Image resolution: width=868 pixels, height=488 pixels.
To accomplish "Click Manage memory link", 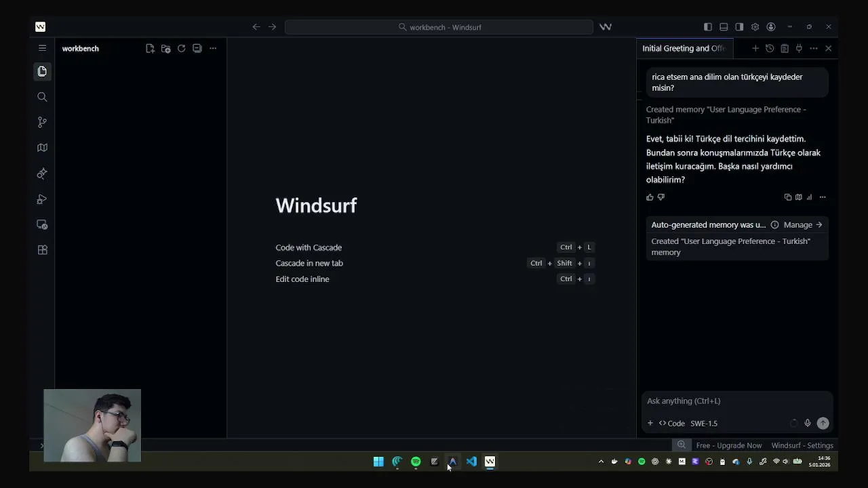I will click(x=803, y=225).
